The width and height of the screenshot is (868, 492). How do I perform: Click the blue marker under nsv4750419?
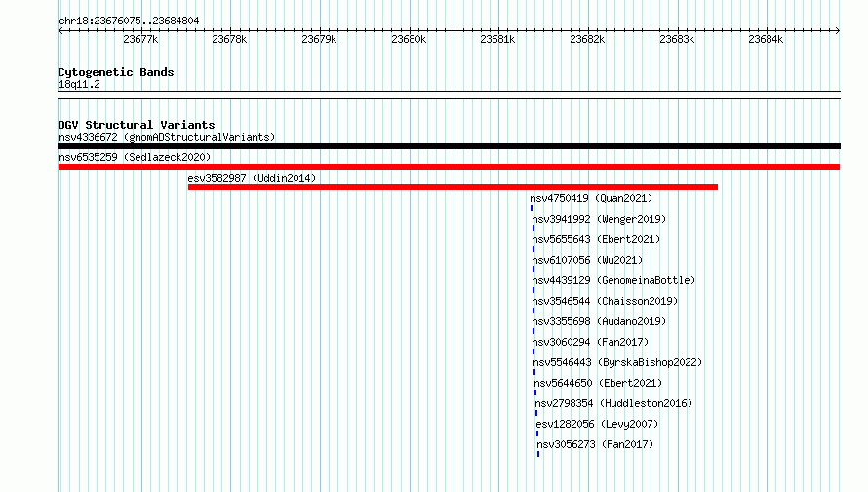(532, 208)
